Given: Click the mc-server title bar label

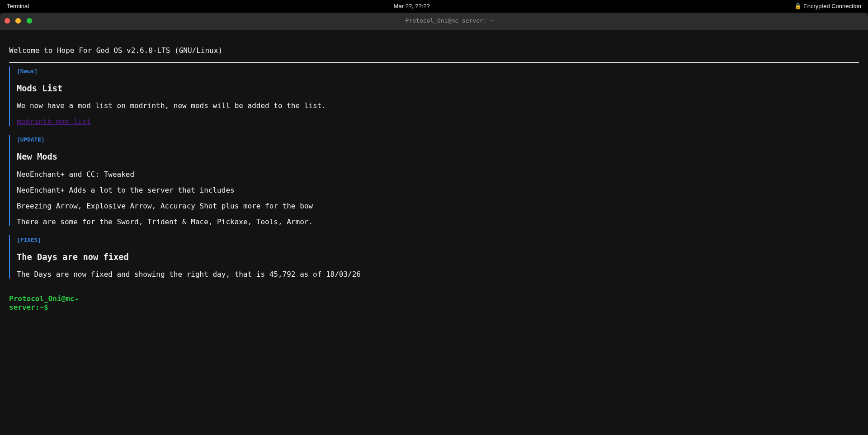Looking at the screenshot, I should click(449, 21).
